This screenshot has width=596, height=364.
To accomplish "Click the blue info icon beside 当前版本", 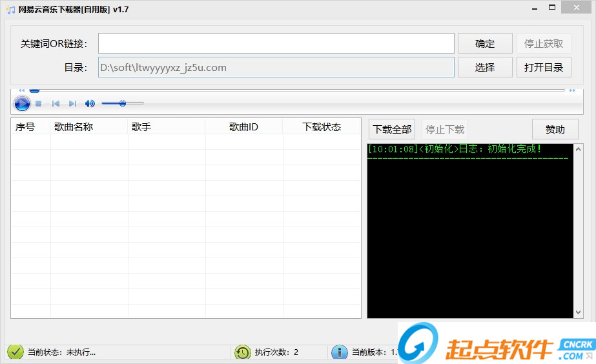I will click(x=340, y=352).
